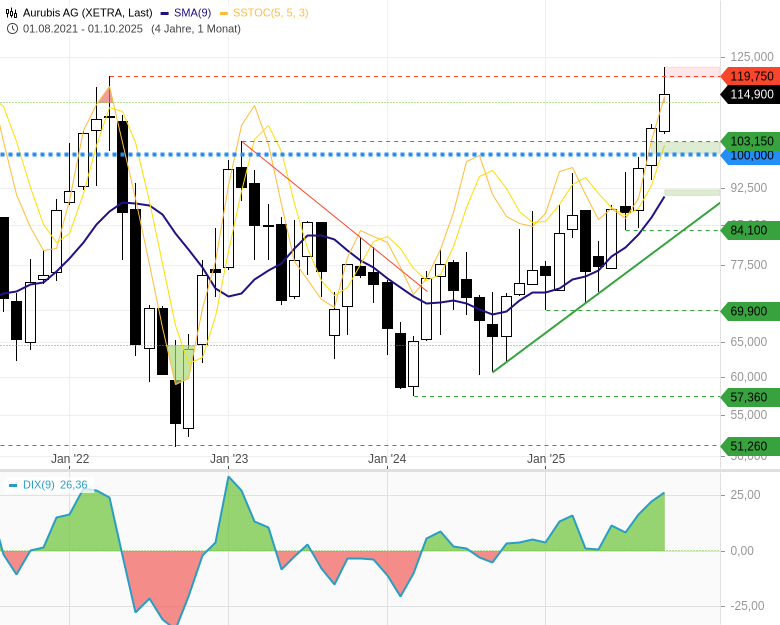
Task: Click the candlestick chart type icon
Action: (x=12, y=12)
